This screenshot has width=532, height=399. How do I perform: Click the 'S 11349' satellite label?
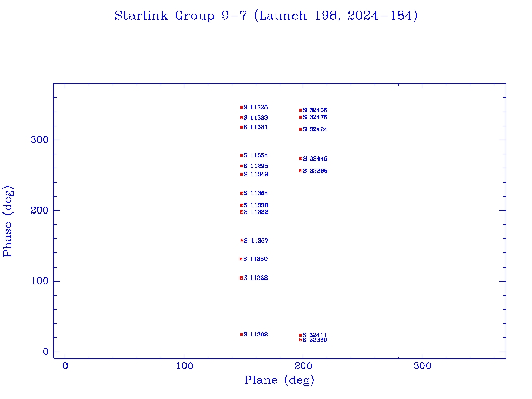coord(256,174)
